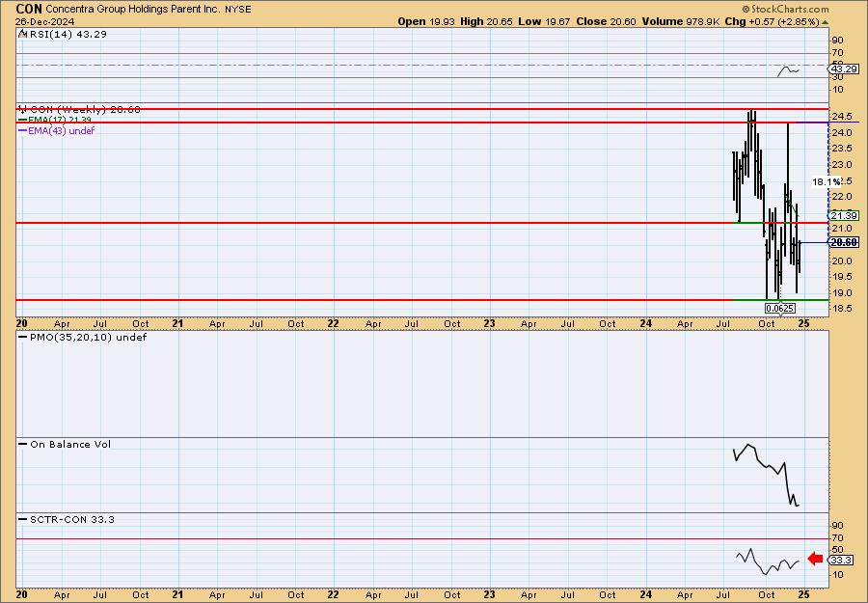This screenshot has width=868, height=603.
Task: Click the 18.5 price axis label
Action: coord(841,309)
